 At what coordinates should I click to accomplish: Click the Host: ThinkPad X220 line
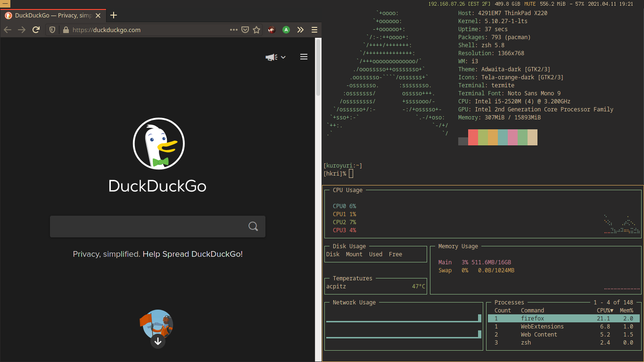(503, 13)
